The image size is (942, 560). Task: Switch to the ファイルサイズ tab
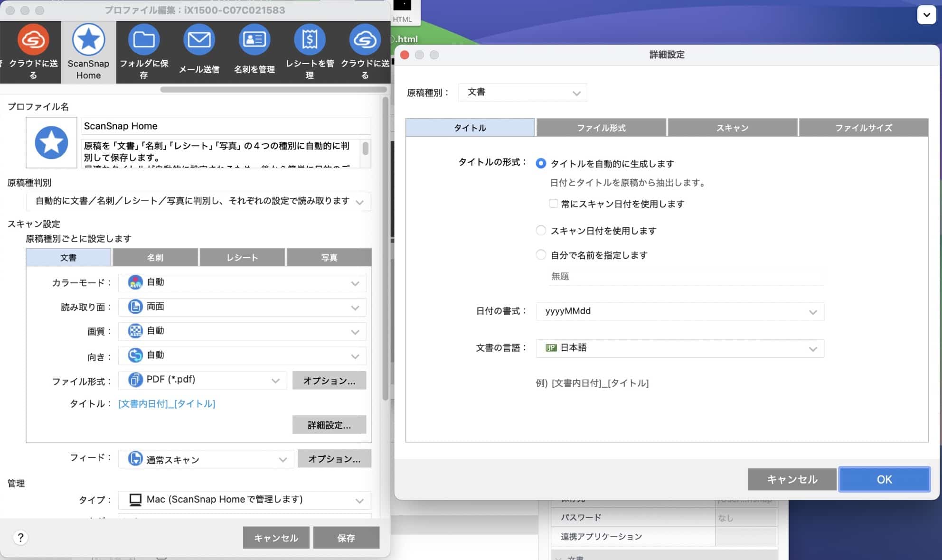pyautogui.click(x=864, y=128)
